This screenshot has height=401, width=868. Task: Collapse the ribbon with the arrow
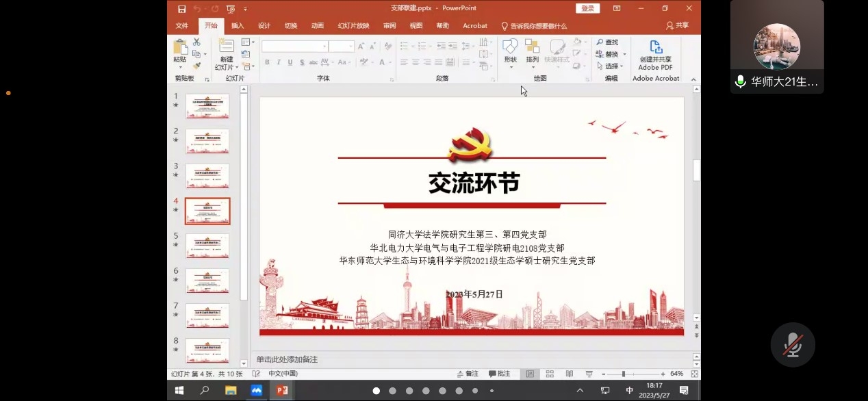pyautogui.click(x=695, y=79)
